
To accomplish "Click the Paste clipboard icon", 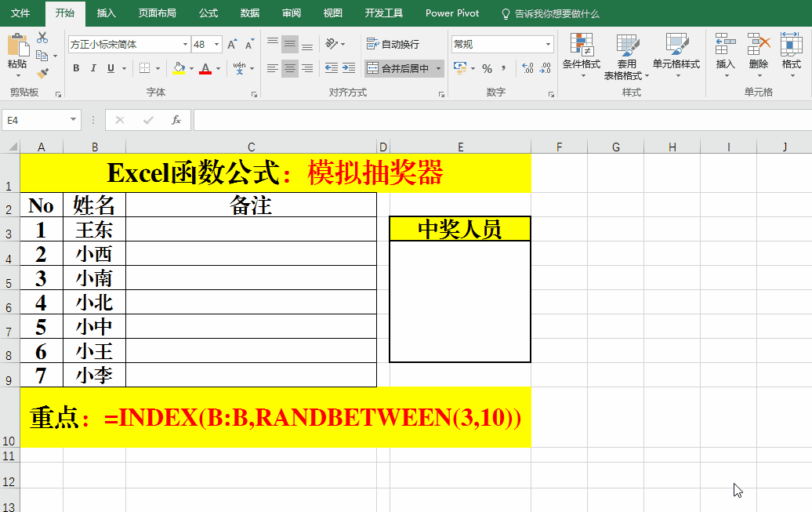I will 17,45.
